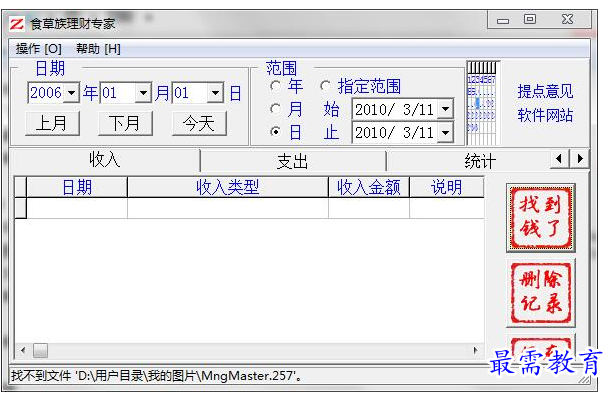This screenshot has height=394, width=611.
Task: Maximize the 食草族理财专家 window
Action: [530, 19]
